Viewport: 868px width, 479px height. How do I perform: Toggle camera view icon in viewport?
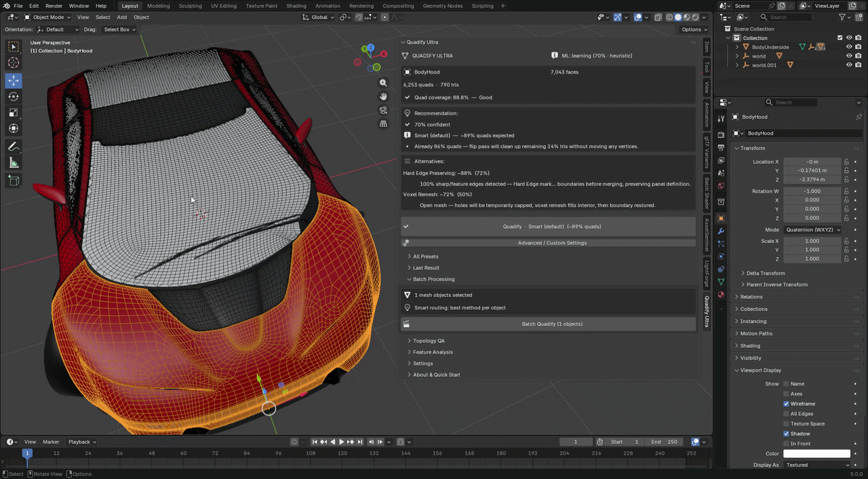click(x=383, y=110)
